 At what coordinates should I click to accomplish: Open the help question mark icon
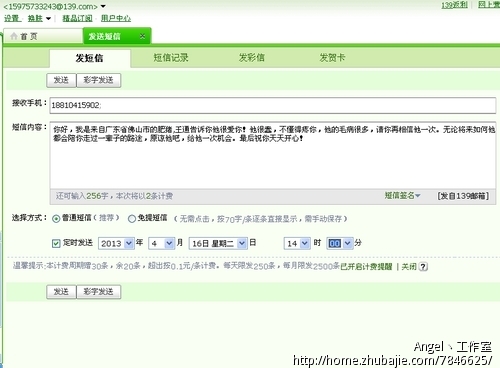point(423,267)
